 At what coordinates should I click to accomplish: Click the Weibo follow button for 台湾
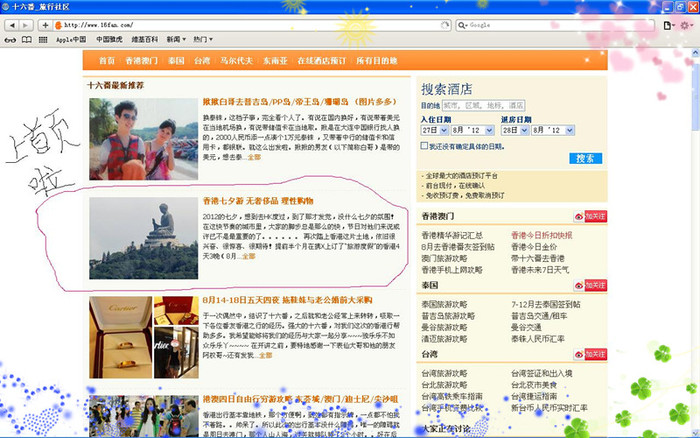tap(590, 355)
